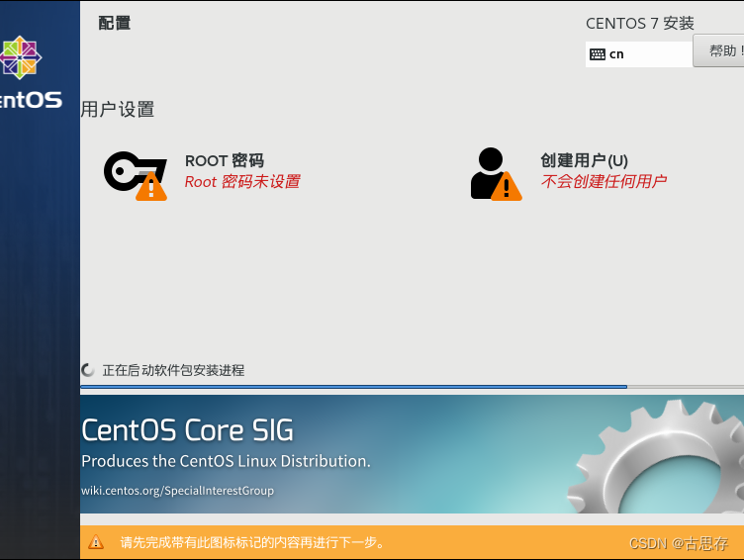Image resolution: width=744 pixels, height=560 pixels.
Task: Click 'CentOS Core SIG' banner heading
Action: coord(187,430)
